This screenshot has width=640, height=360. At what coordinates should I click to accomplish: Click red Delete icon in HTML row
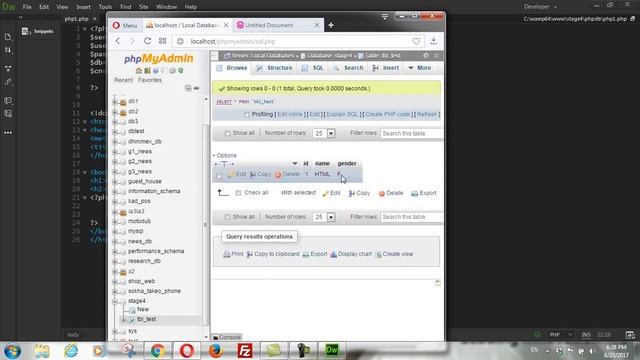278,174
